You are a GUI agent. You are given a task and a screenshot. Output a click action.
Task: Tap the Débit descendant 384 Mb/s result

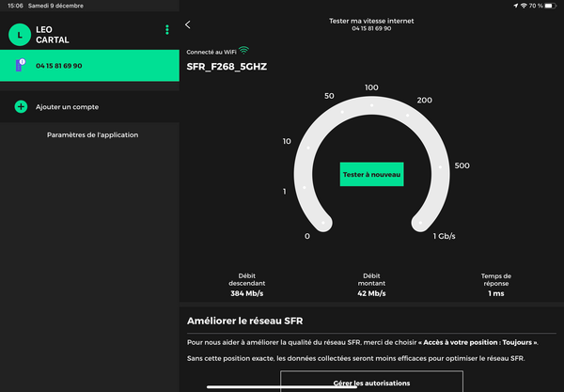[x=246, y=285]
